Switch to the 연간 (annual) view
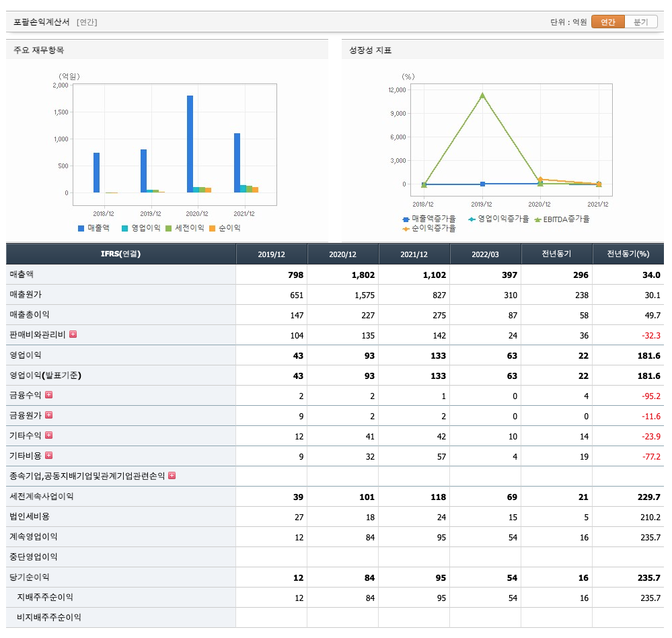 (x=607, y=22)
